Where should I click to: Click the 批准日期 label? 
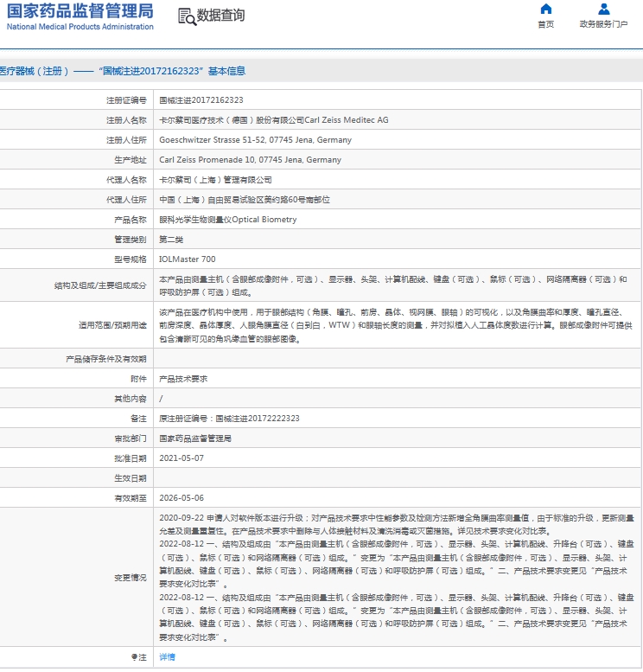pos(131,458)
